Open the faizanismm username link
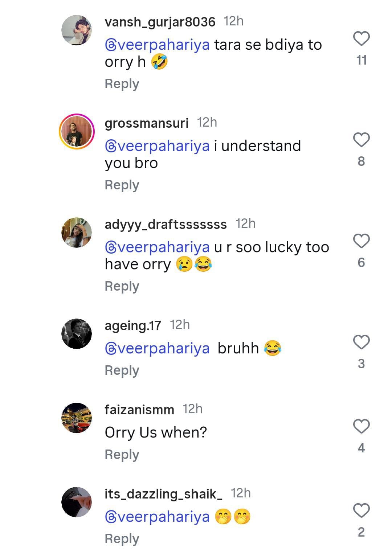 [x=139, y=410]
